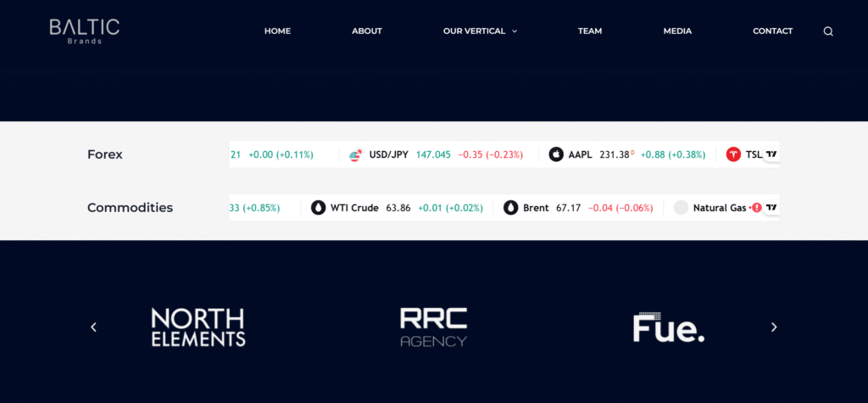Navigate to the About page
Image resolution: width=868 pixels, height=403 pixels.
[367, 31]
